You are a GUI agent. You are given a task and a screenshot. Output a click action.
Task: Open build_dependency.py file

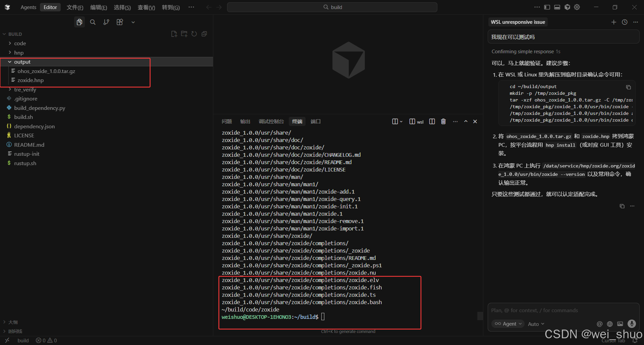pyautogui.click(x=40, y=108)
